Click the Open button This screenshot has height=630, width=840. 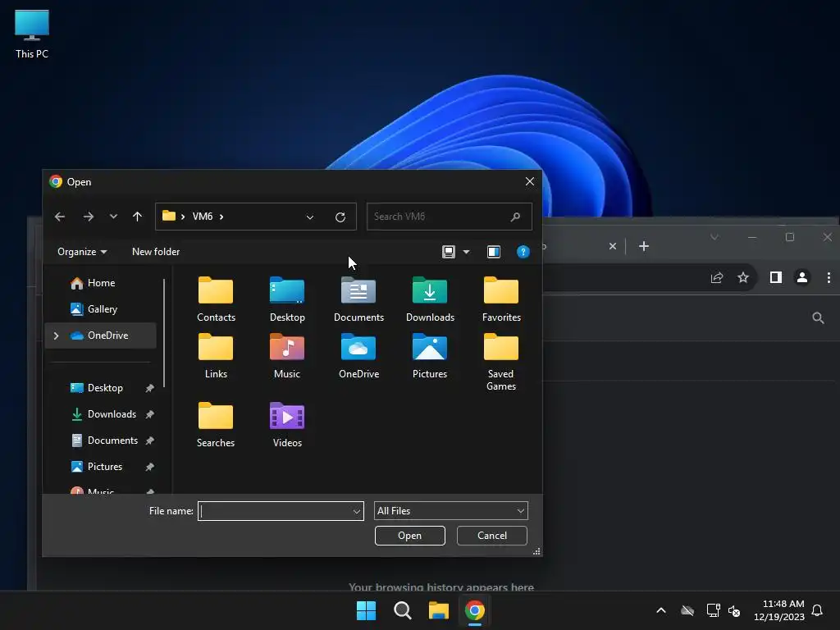point(410,536)
